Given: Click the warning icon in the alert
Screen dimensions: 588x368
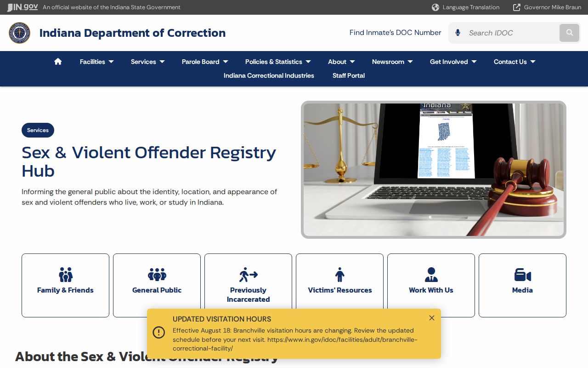Looking at the screenshot, I should (159, 332).
